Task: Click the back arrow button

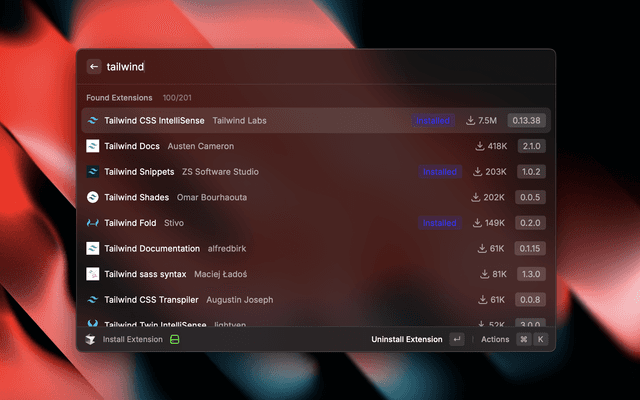Action: click(94, 67)
